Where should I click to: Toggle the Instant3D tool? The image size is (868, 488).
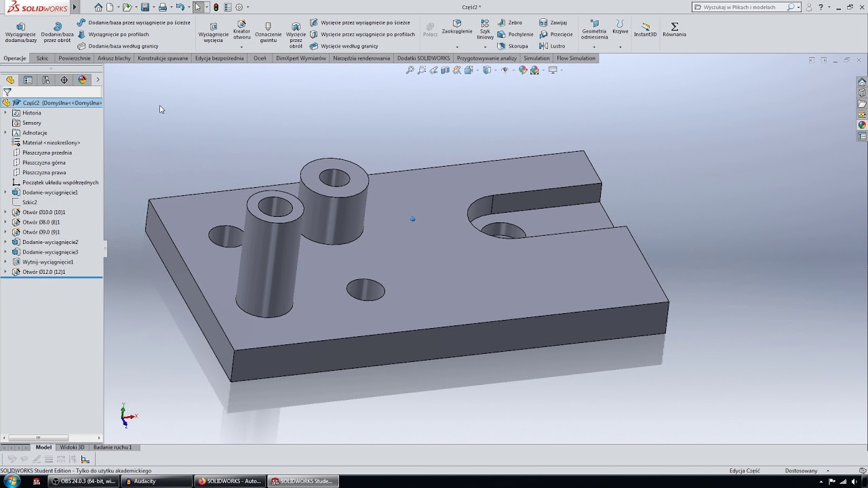(x=645, y=30)
